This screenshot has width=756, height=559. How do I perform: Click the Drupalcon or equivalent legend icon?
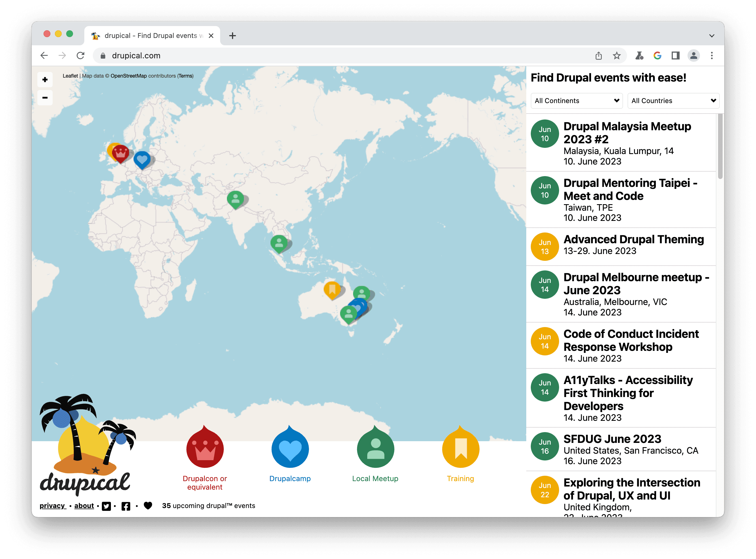(205, 447)
